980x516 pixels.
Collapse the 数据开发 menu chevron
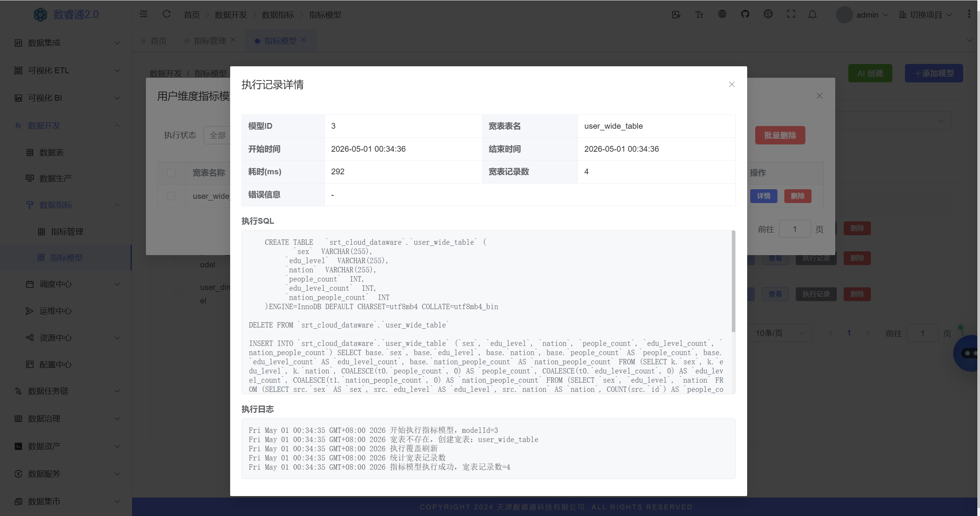point(117,126)
